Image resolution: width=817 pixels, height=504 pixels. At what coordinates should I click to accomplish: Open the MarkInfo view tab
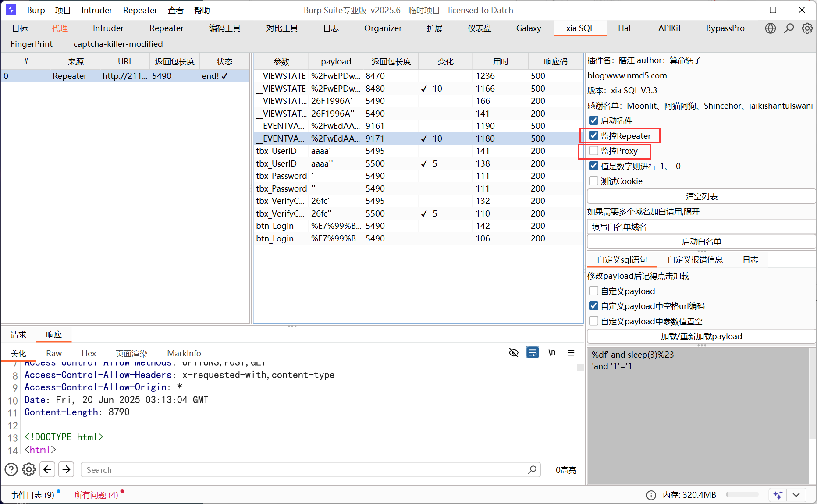click(184, 353)
